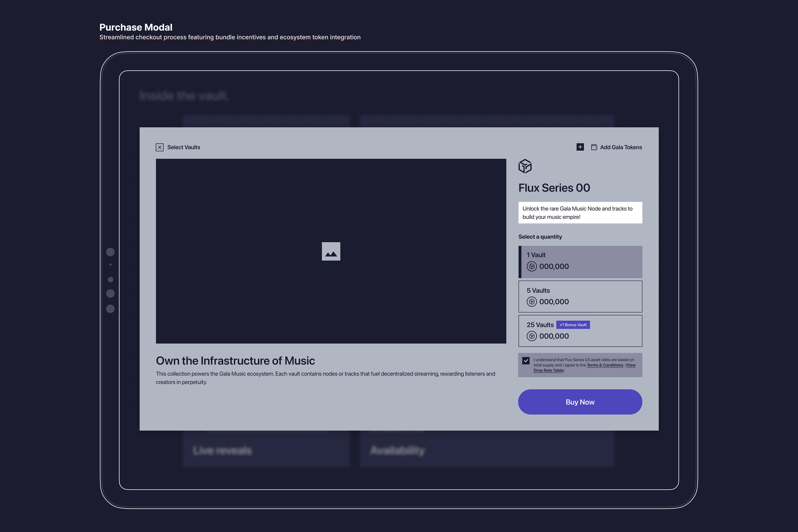Screen dimensions: 798x532
Task: Click the +1 Bonus Vault badge
Action: click(x=573, y=325)
